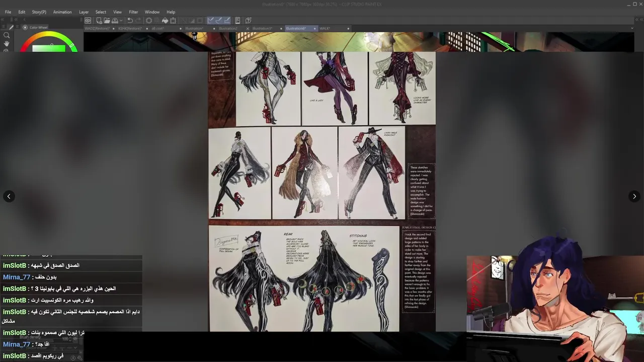Image resolution: width=644 pixels, height=362 pixels.
Task: Click the 'LIKE A LADY' purple dress sketch
Action: click(335, 88)
